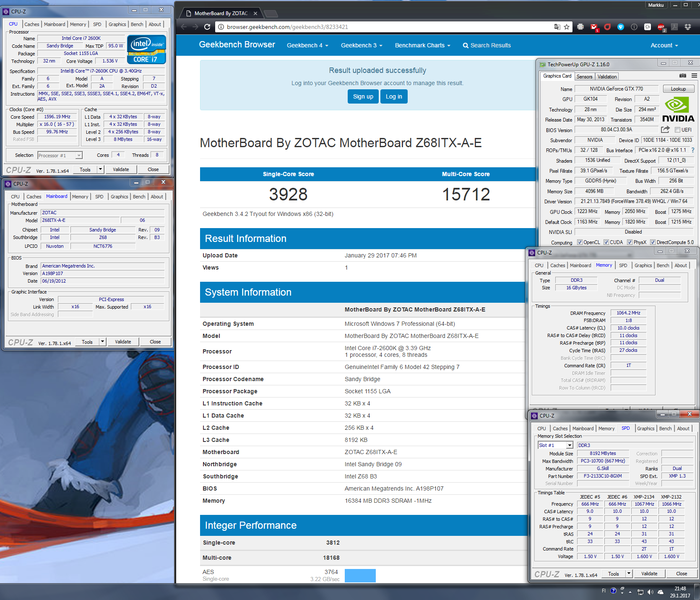Image resolution: width=700 pixels, height=600 pixels.
Task: Click the browser back arrow
Action: pos(184,27)
